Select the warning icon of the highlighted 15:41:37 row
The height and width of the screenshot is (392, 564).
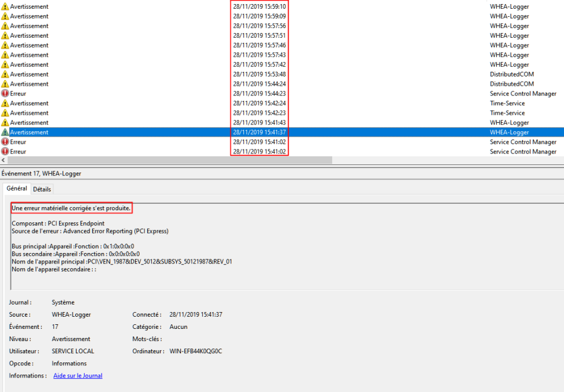click(x=5, y=132)
